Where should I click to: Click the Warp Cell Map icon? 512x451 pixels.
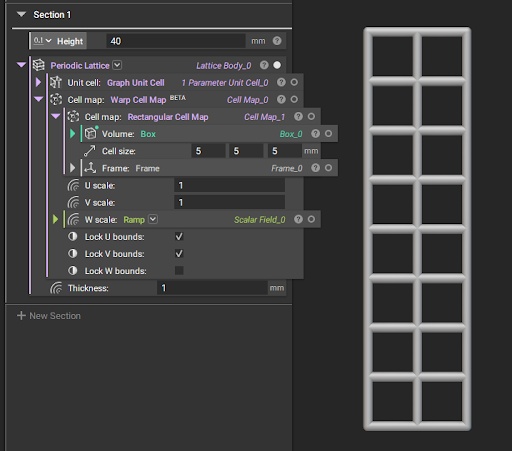56,99
